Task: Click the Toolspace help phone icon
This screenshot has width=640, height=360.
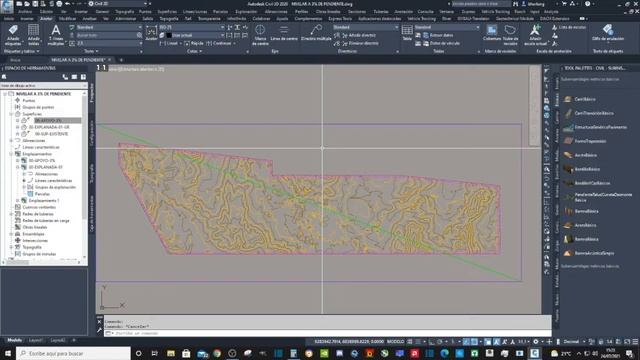Action: point(65,77)
